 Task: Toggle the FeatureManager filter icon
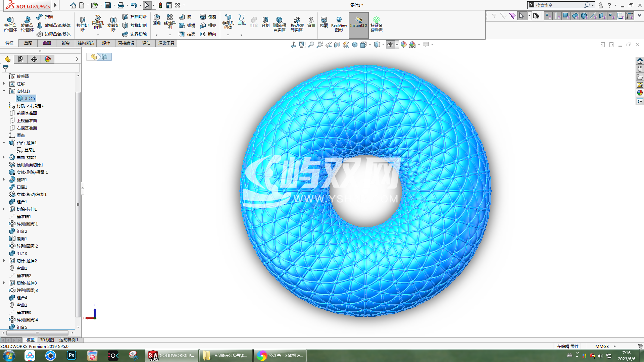pos(6,68)
